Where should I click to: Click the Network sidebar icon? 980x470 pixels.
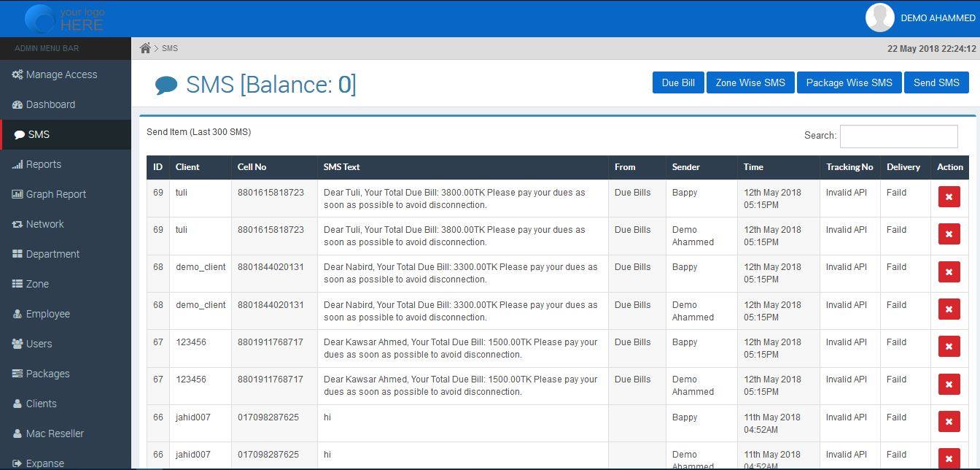[17, 224]
